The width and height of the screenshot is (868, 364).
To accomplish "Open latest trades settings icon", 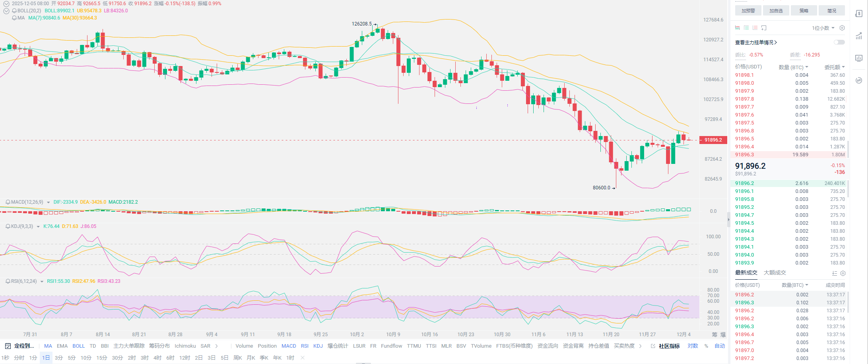I will click(x=843, y=273).
